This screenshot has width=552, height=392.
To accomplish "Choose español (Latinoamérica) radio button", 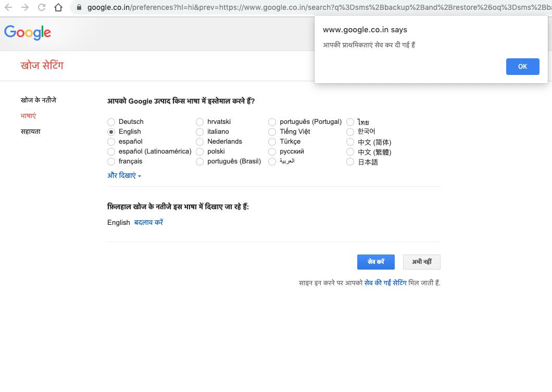I will [x=111, y=151].
